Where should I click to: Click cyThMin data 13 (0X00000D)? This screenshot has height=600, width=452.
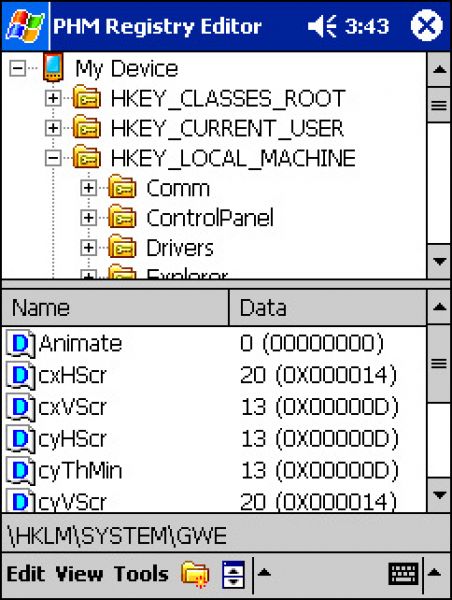pyautogui.click(x=319, y=470)
